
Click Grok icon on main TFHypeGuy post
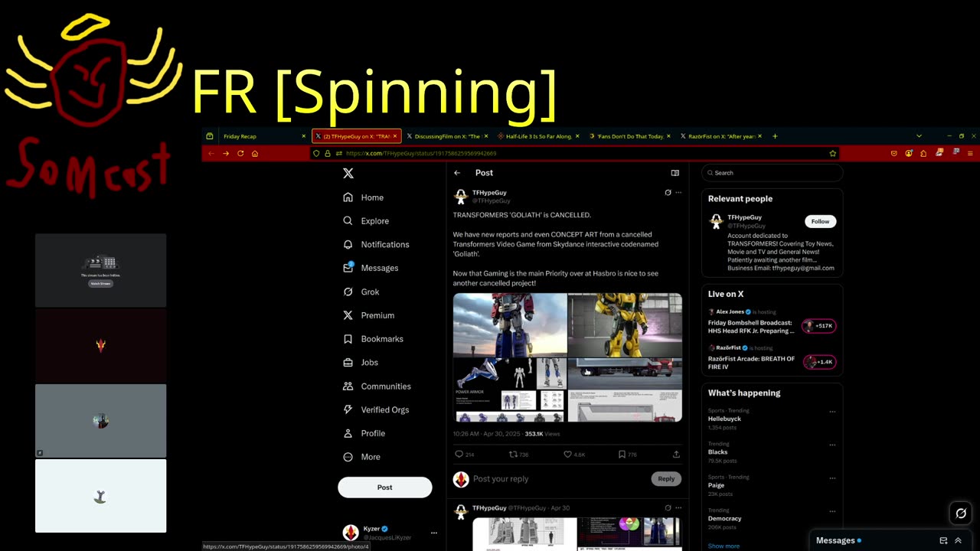(668, 193)
